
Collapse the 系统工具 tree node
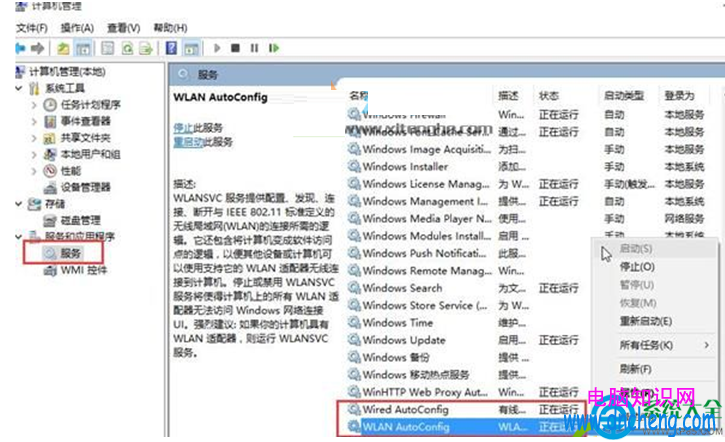19,88
